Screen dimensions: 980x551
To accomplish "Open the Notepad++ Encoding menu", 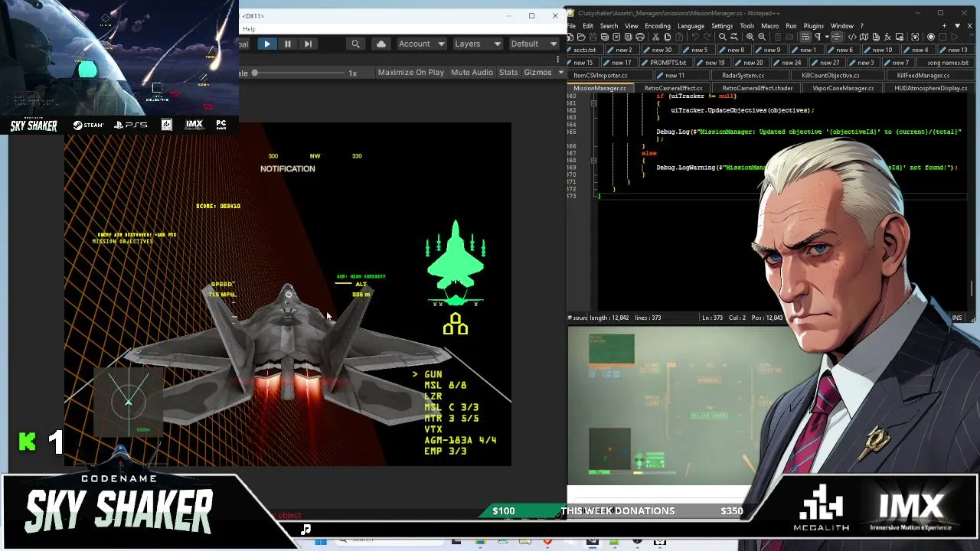I will tap(657, 26).
